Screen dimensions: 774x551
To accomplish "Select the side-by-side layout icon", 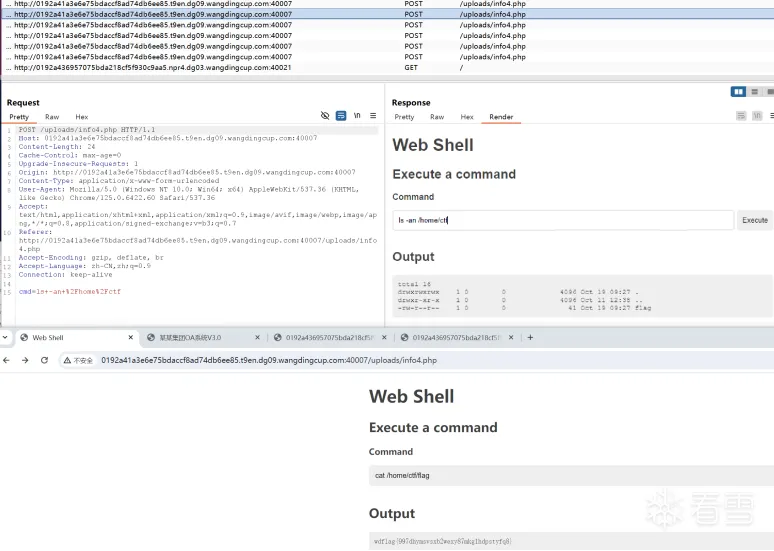I will 738,92.
